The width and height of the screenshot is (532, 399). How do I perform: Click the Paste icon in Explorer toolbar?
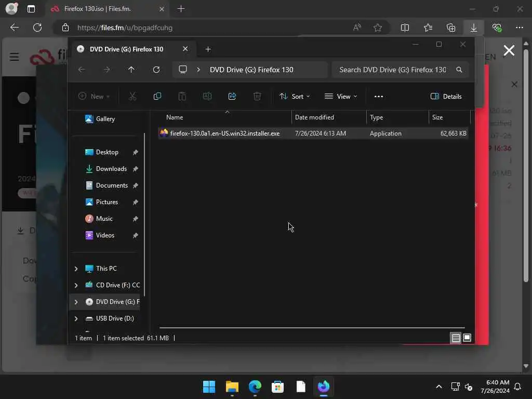[x=182, y=96]
